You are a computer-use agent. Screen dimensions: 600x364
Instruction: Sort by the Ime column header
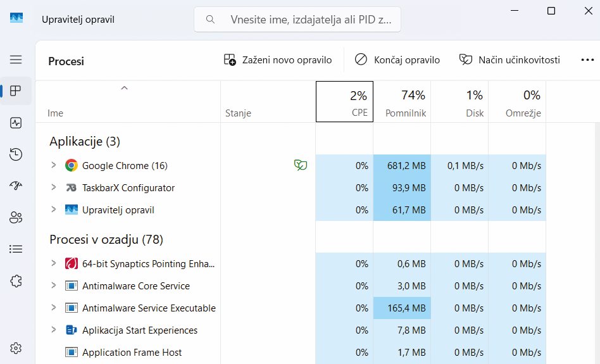pyautogui.click(x=128, y=102)
